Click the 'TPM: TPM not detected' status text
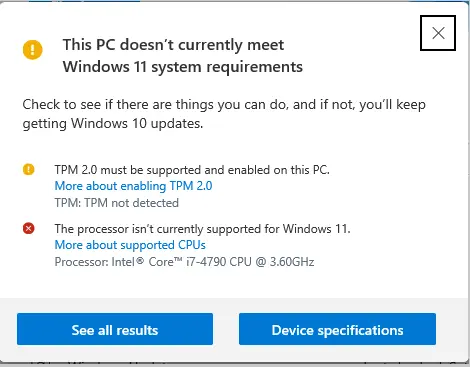 (117, 203)
